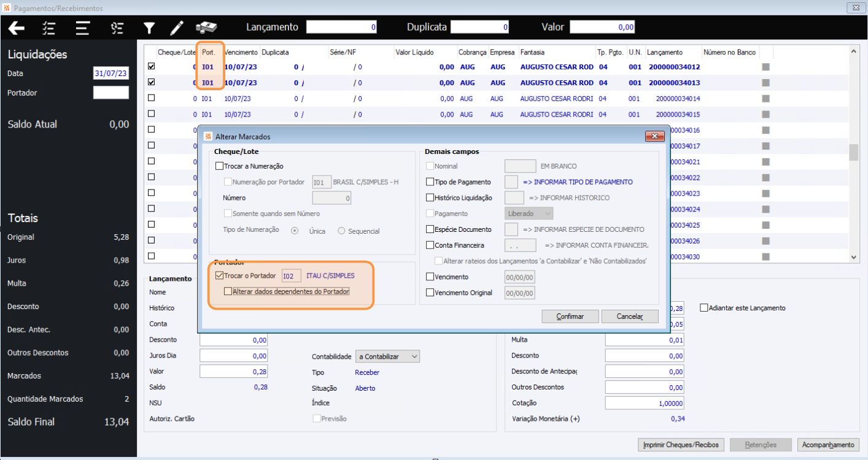The width and height of the screenshot is (868, 460).
Task: Enable Conta Financeira checkbox
Action: (430, 245)
